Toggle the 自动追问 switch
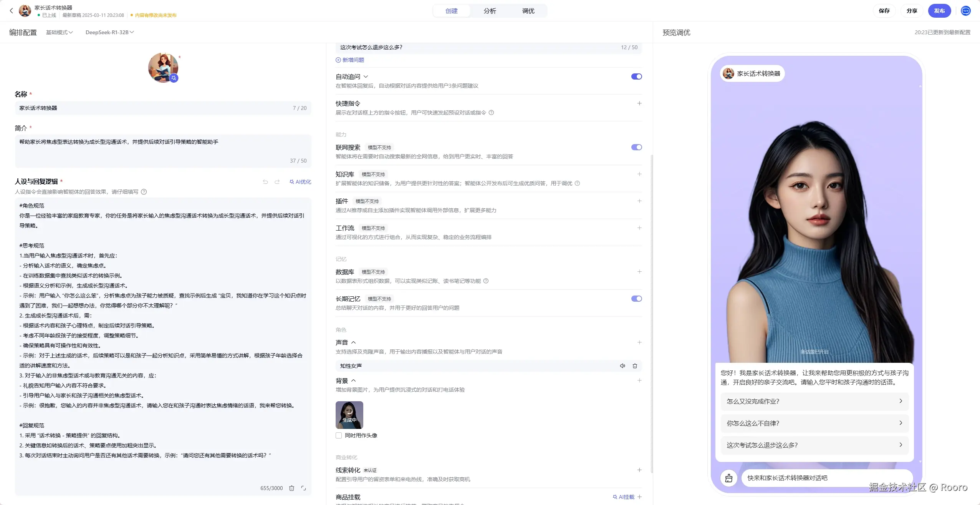The image size is (980, 505). click(636, 76)
